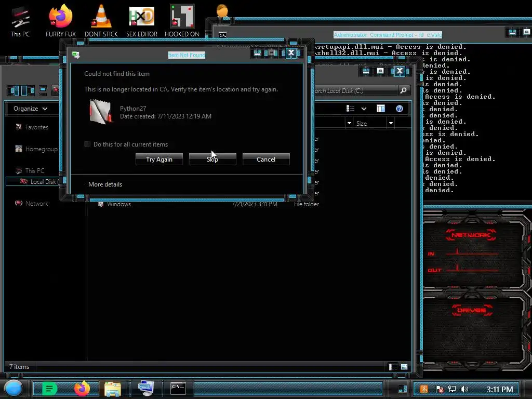Screen dimensions: 532x399
Task: Minimize the Command Prompt window
Action: [512, 32]
